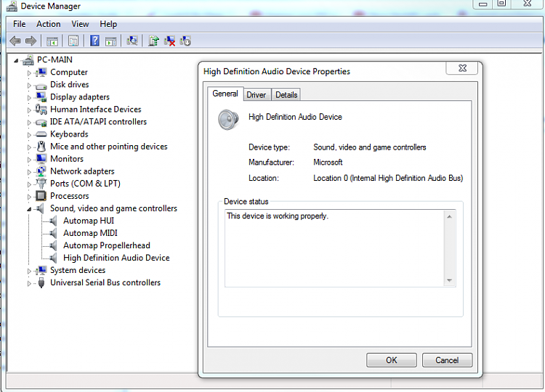Click the show/hide console tree icon
545x392 pixels.
52,41
